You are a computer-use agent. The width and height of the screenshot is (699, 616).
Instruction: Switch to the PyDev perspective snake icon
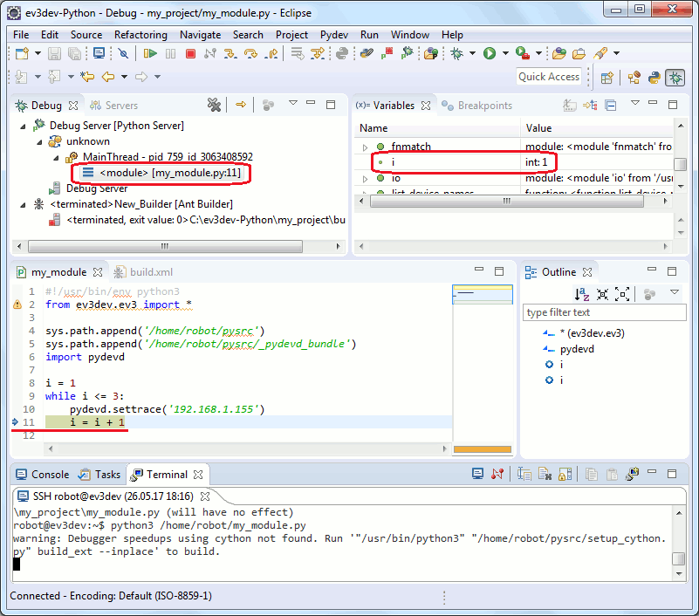654,78
